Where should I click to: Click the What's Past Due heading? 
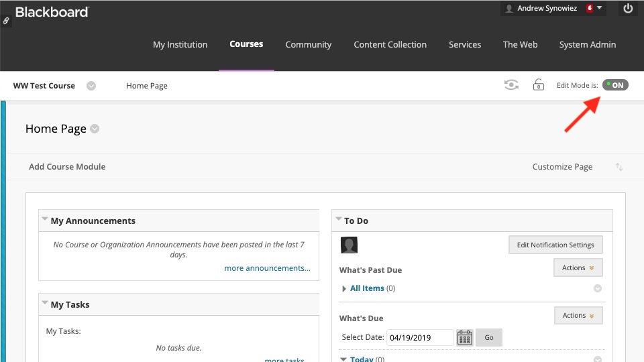point(370,270)
